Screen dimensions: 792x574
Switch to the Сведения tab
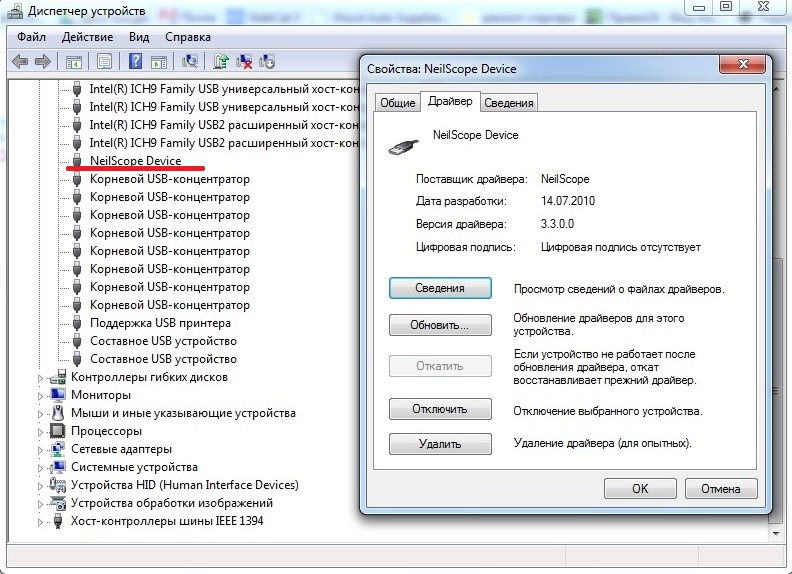coord(510,102)
